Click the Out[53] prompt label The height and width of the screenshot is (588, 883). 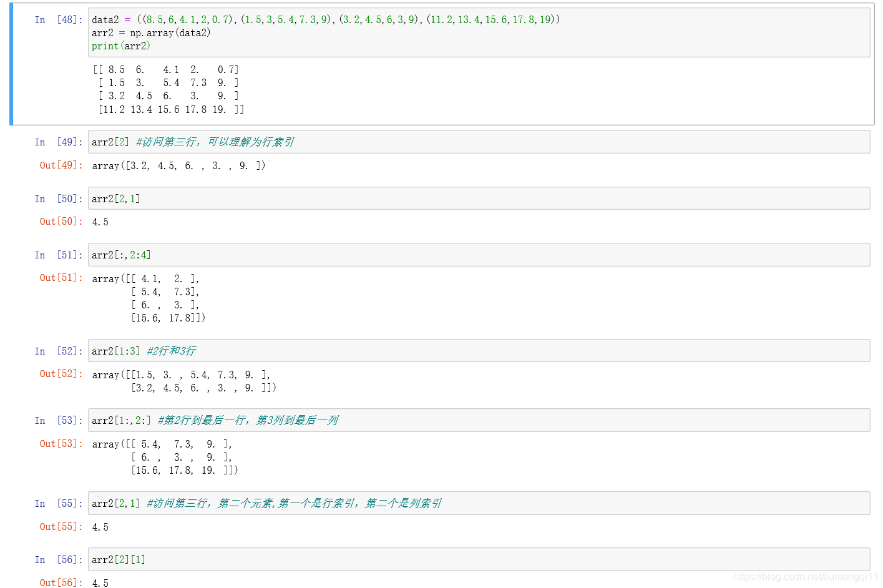coord(61,444)
